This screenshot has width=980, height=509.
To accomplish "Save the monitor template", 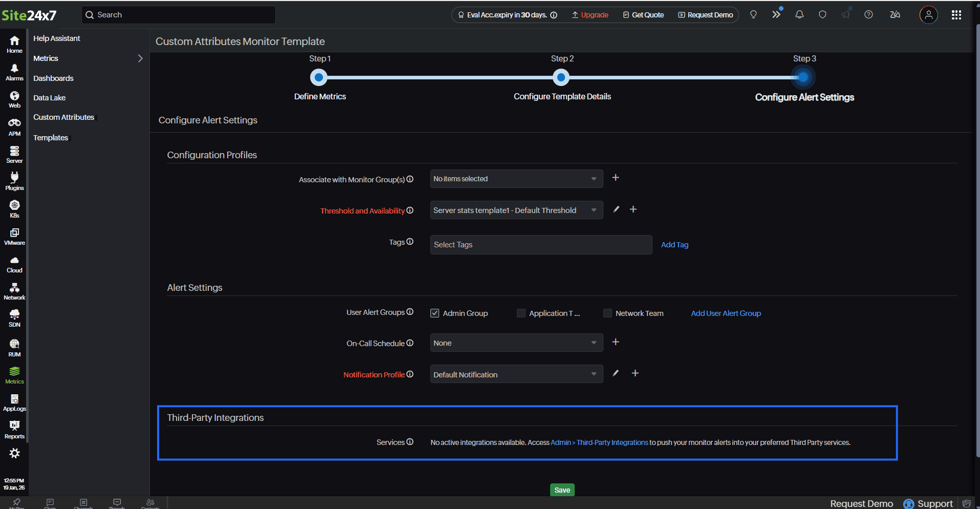I will click(x=561, y=490).
